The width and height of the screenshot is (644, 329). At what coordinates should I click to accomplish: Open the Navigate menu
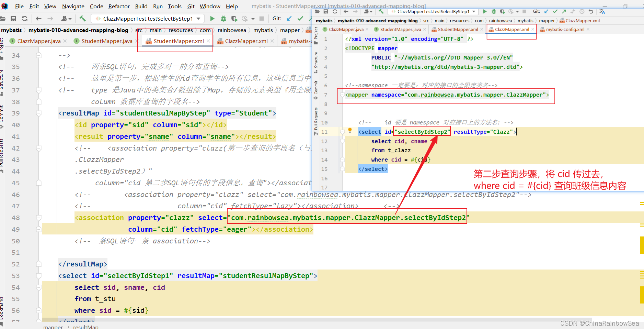(73, 6)
